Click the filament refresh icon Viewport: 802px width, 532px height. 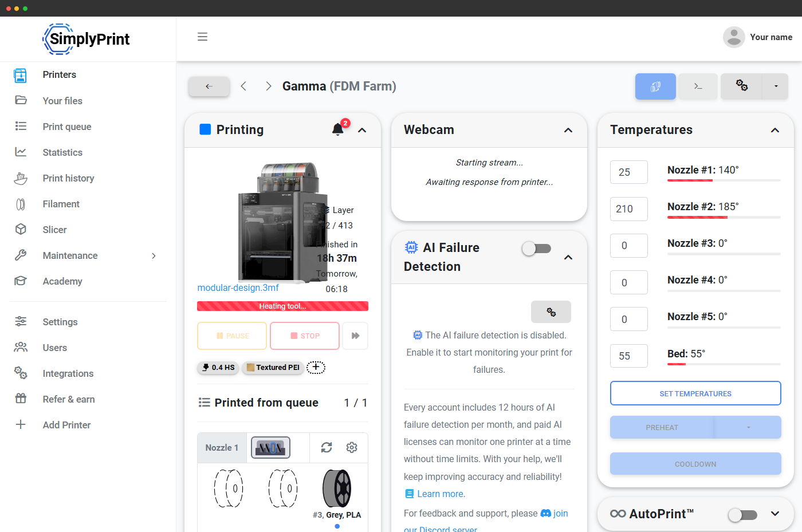coord(327,447)
